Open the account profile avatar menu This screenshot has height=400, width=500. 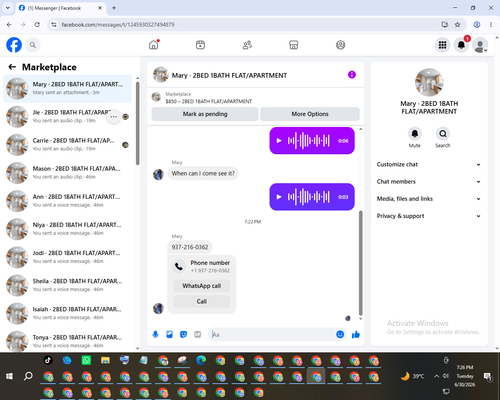click(480, 45)
